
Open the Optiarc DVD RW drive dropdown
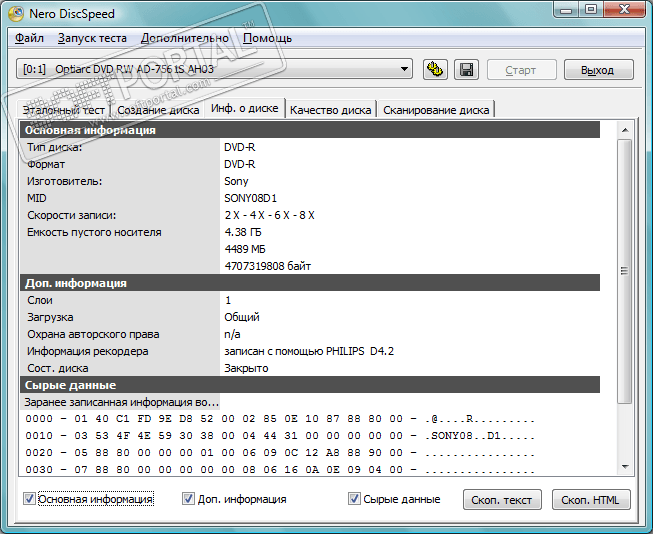(214, 69)
